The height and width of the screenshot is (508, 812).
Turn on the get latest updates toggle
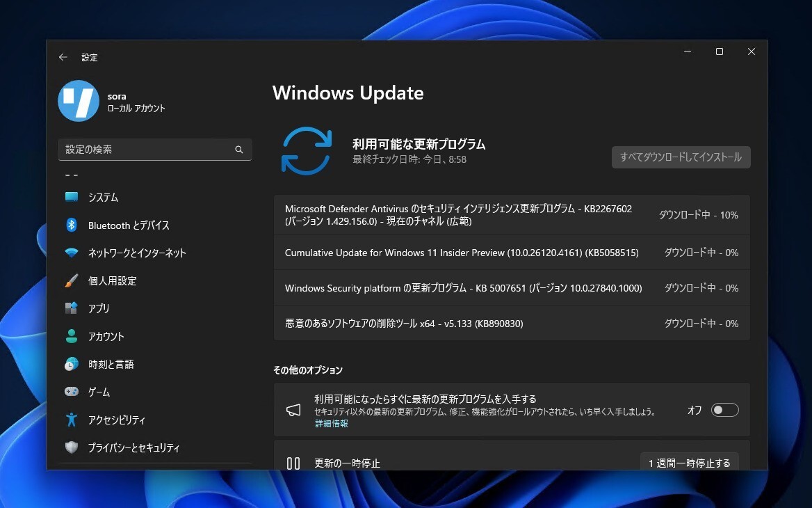(x=725, y=410)
